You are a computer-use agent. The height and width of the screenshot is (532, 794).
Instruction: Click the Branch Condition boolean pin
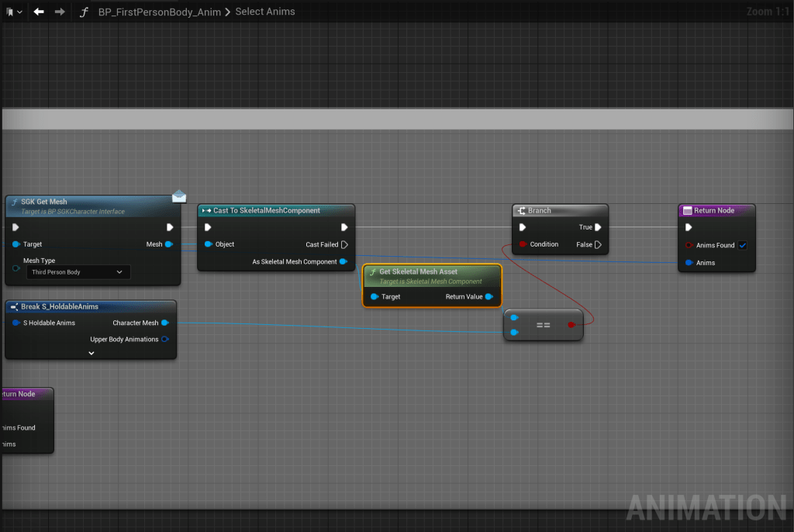click(523, 244)
